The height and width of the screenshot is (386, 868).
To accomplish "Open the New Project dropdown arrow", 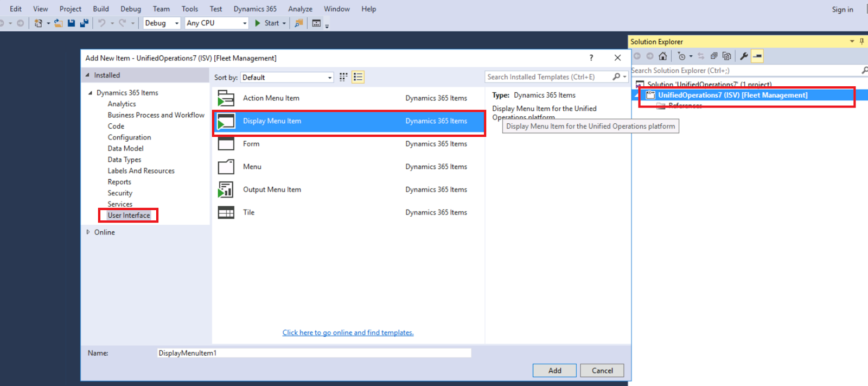I will click(48, 23).
